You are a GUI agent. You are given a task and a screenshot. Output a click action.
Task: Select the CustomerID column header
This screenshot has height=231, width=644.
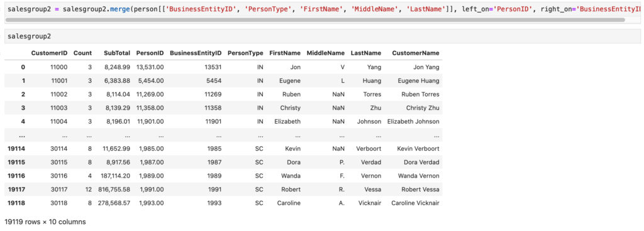point(49,53)
